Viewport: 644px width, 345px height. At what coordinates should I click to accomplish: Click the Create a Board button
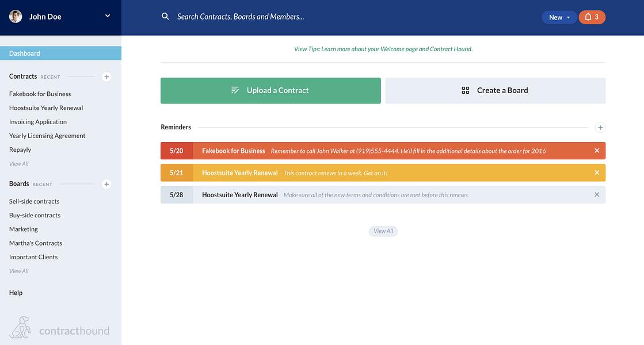click(x=496, y=91)
